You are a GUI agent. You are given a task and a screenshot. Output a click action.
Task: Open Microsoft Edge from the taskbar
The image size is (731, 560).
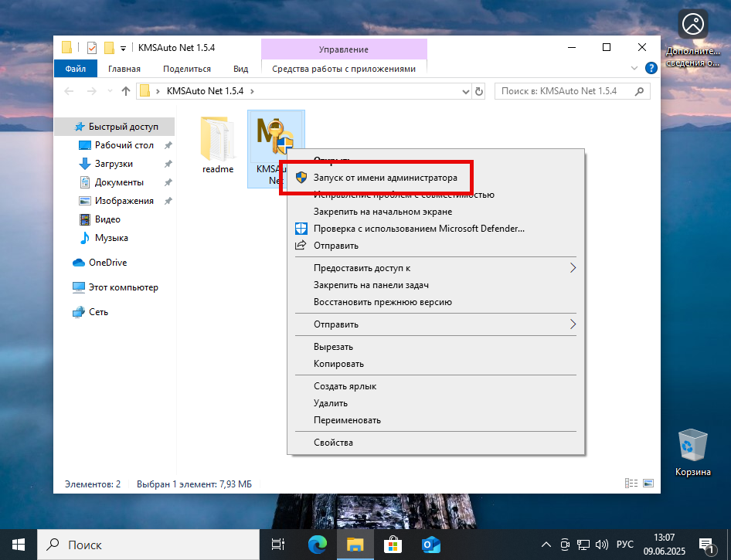pos(317,545)
